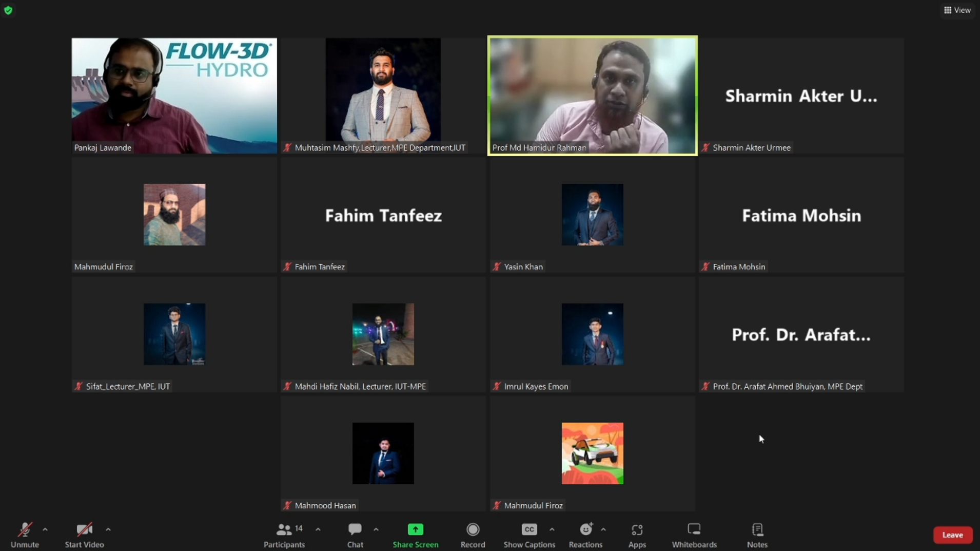Image resolution: width=980 pixels, height=551 pixels.
Task: Open audio options arrow next to Unmute
Action: point(45,529)
